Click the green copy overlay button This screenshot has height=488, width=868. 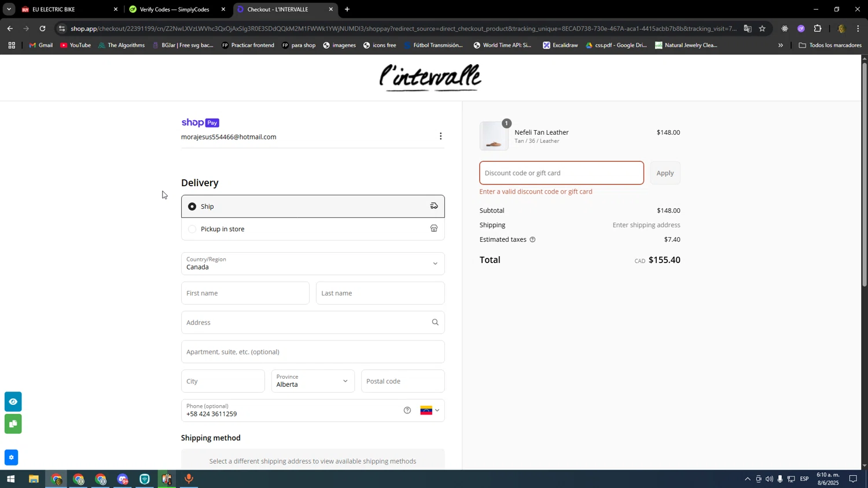[x=13, y=424]
